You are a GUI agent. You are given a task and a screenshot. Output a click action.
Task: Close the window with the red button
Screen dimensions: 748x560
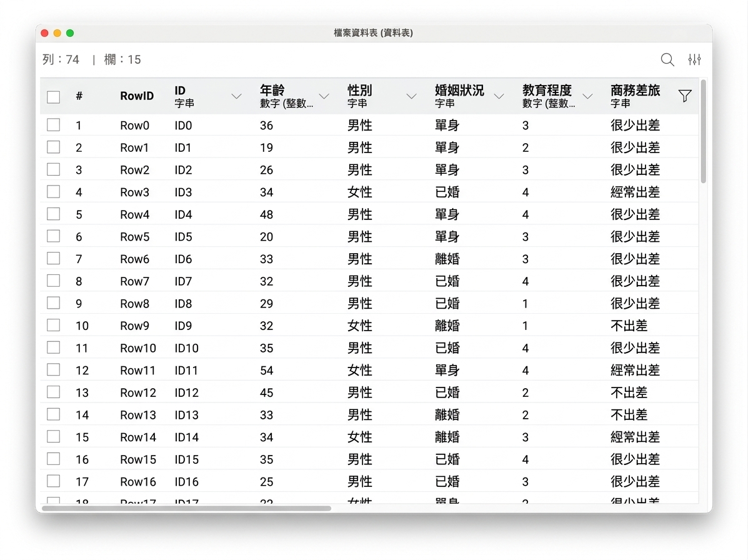(x=44, y=33)
